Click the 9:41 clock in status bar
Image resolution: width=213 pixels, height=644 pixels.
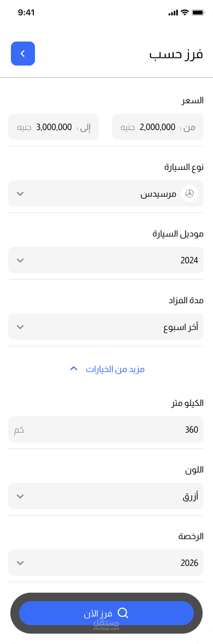click(26, 13)
